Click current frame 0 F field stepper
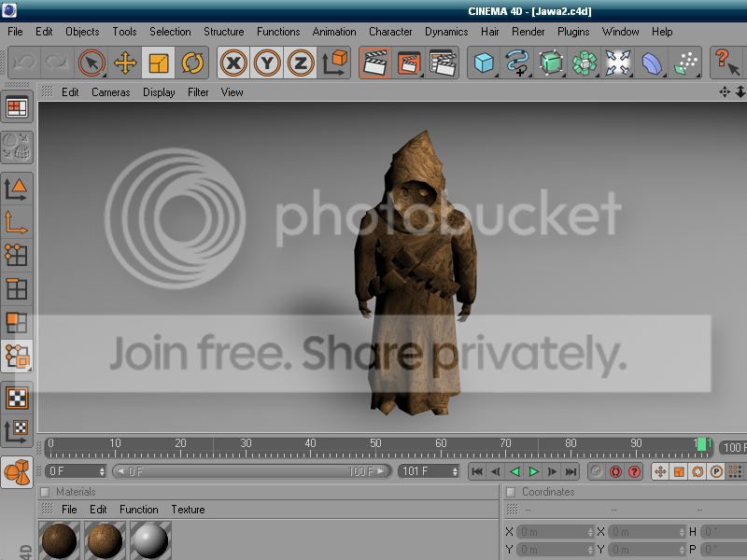The image size is (747, 560). (x=102, y=471)
